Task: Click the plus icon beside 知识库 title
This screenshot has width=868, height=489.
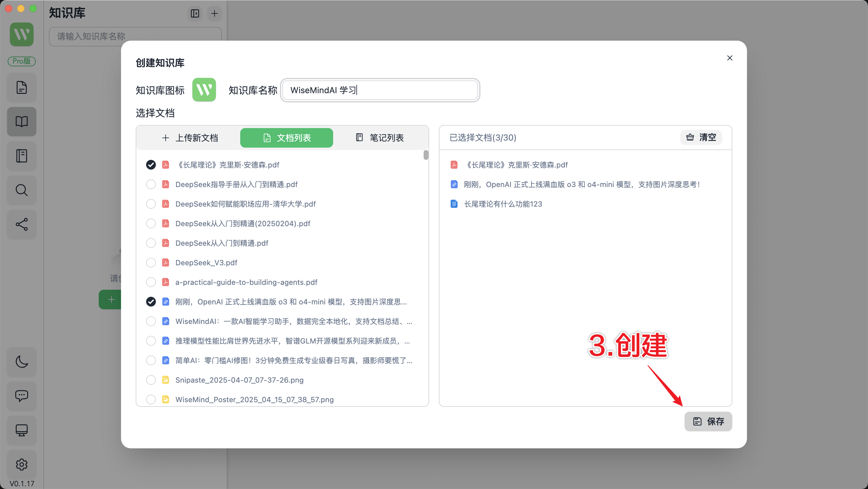Action: pyautogui.click(x=214, y=13)
